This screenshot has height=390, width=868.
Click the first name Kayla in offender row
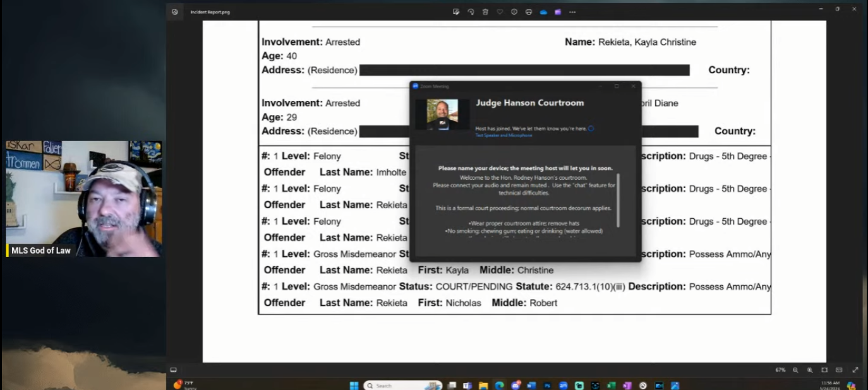tap(457, 270)
